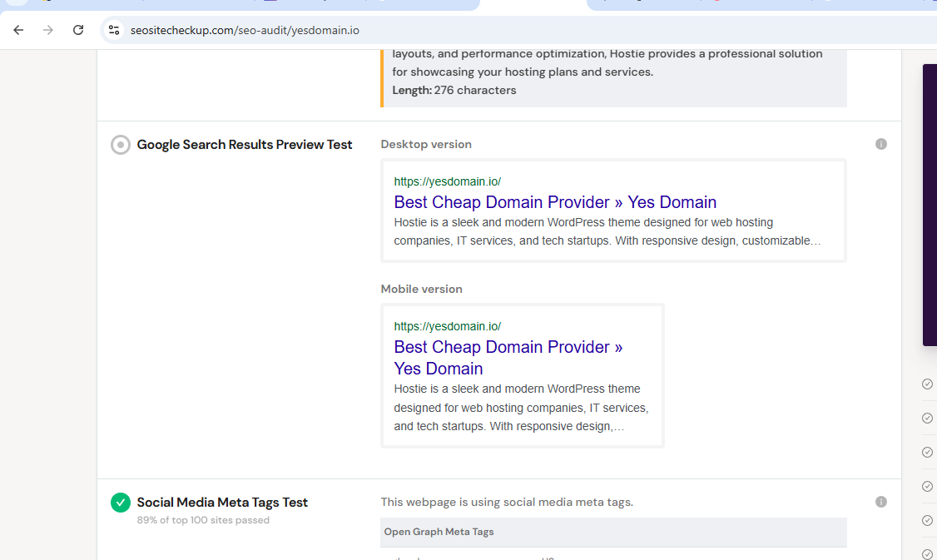Click the desktop preview description snippet text

pyautogui.click(x=607, y=231)
